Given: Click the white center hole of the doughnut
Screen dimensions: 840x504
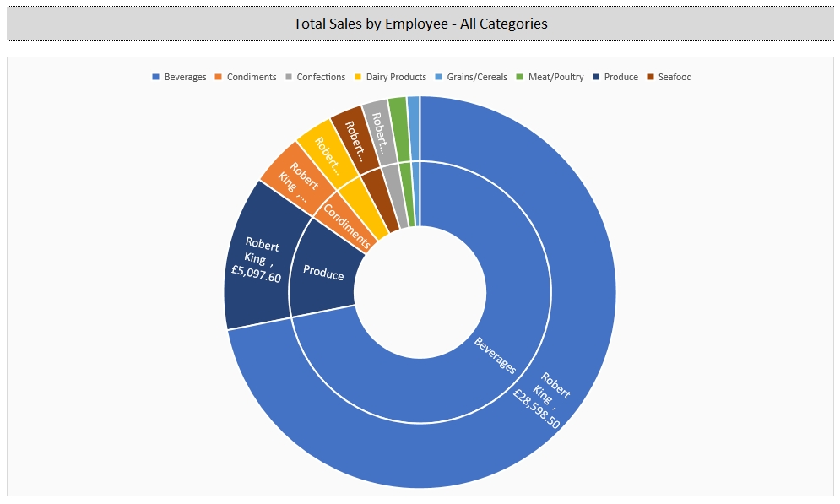Looking at the screenshot, I should point(420,291).
